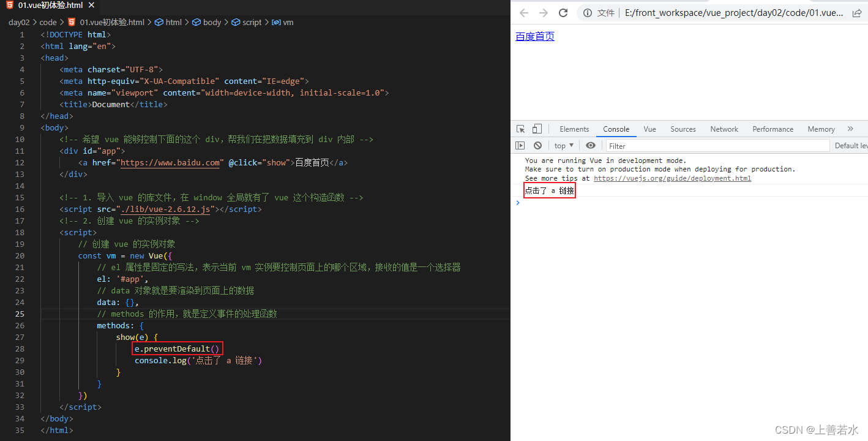Click the <!DOCTYPE html> line

(76, 35)
